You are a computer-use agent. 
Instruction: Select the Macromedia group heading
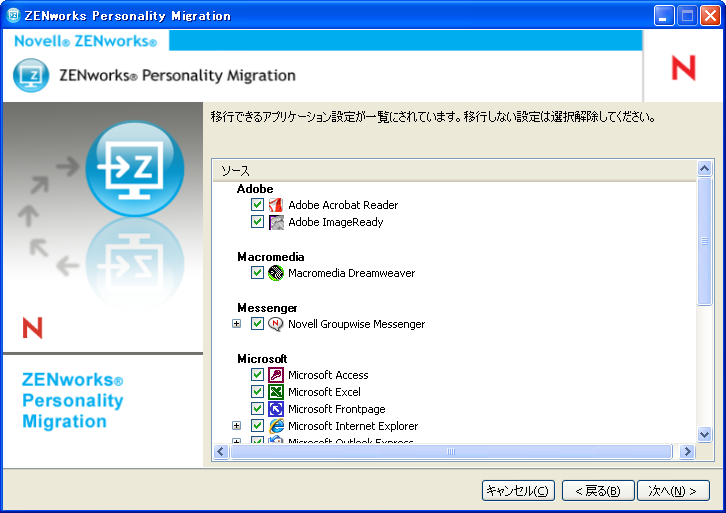click(x=271, y=257)
